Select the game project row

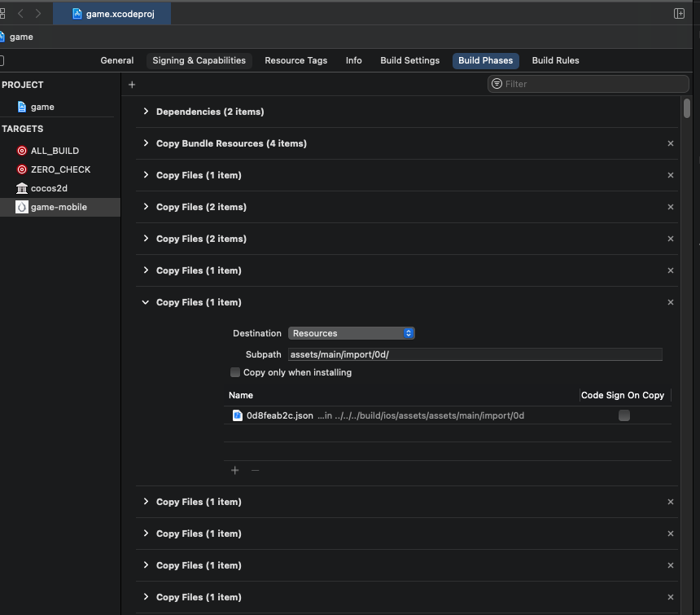click(x=60, y=107)
